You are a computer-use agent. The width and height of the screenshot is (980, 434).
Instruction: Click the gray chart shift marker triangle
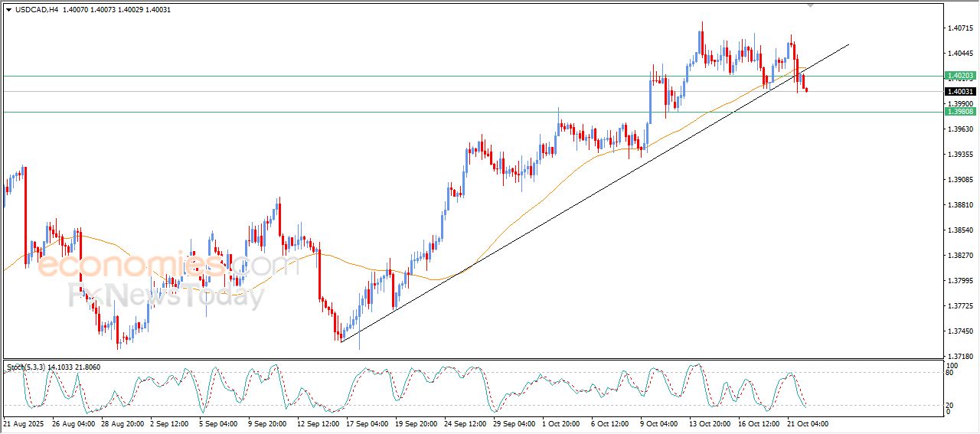(810, 5)
